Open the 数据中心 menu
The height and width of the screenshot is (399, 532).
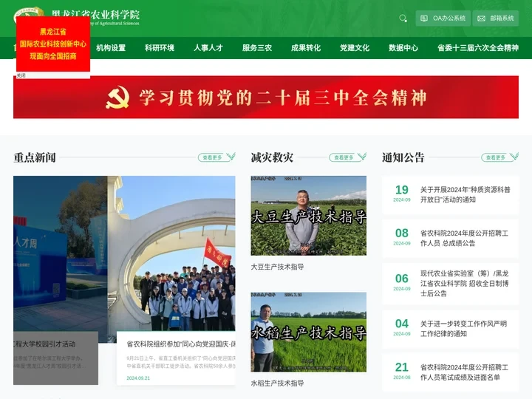pyautogui.click(x=403, y=48)
